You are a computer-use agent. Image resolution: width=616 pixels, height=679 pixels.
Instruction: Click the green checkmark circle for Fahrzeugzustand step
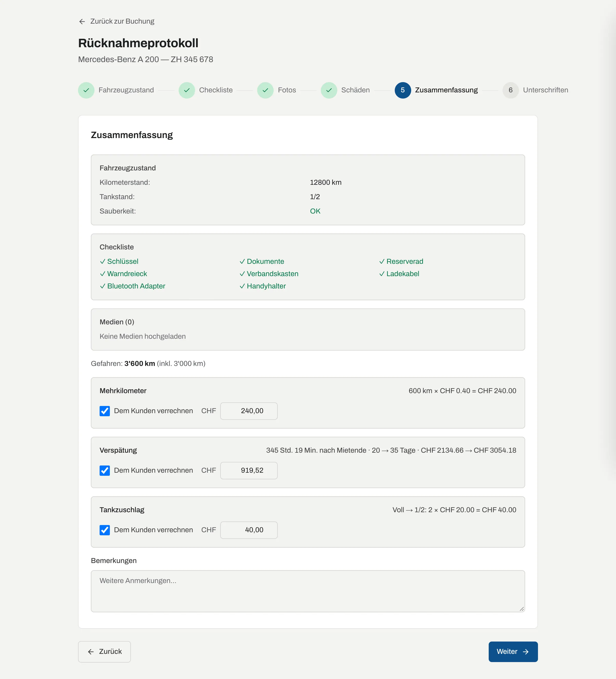coord(86,90)
